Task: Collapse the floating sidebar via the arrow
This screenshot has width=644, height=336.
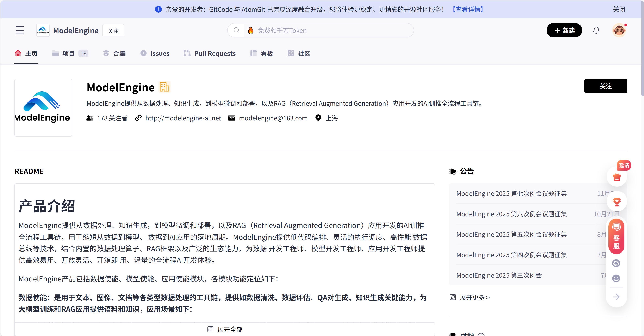Action: (616, 297)
